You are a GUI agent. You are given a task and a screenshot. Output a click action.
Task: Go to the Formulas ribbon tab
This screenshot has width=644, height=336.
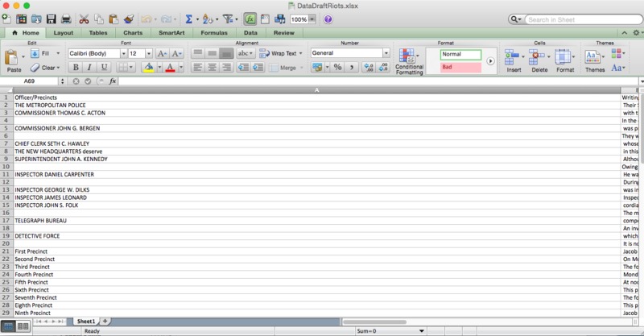[214, 33]
